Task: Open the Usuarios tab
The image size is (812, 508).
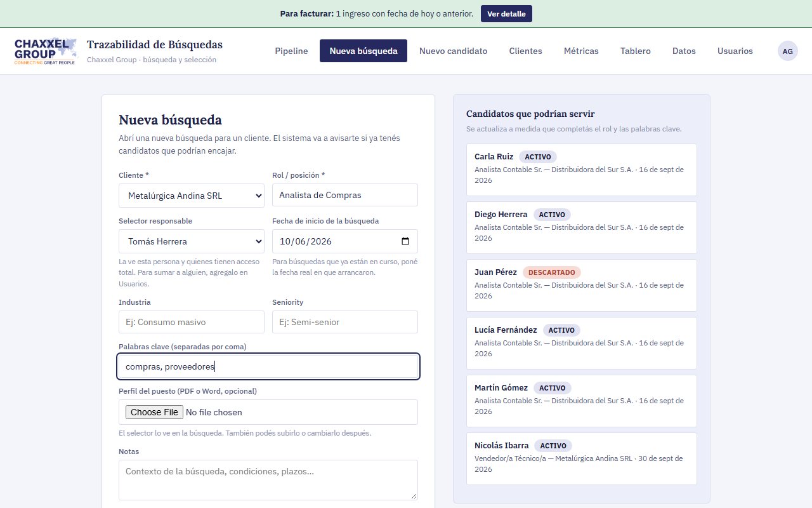Action: (735, 51)
